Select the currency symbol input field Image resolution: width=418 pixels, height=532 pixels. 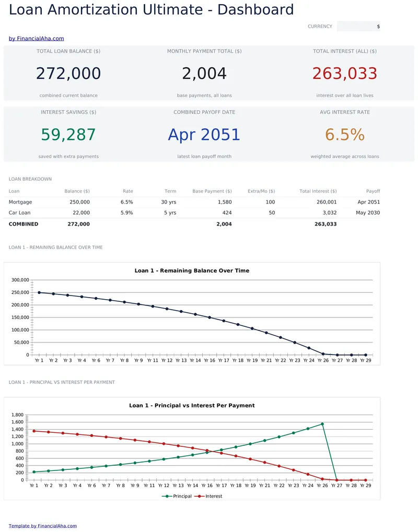click(358, 26)
